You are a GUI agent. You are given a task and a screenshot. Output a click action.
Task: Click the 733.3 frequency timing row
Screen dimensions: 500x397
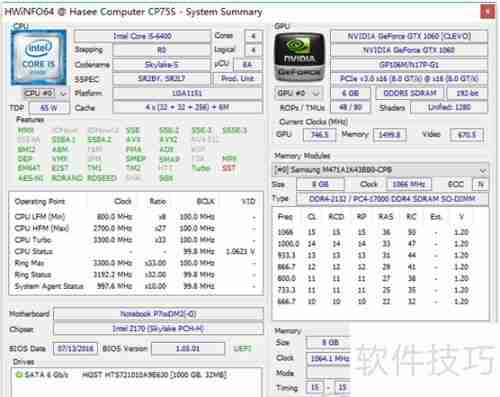tap(374, 290)
